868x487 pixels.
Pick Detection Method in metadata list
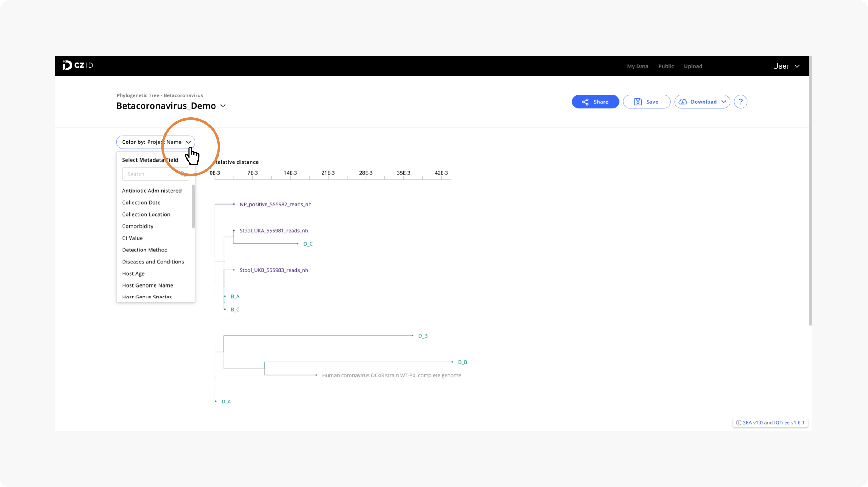click(145, 250)
